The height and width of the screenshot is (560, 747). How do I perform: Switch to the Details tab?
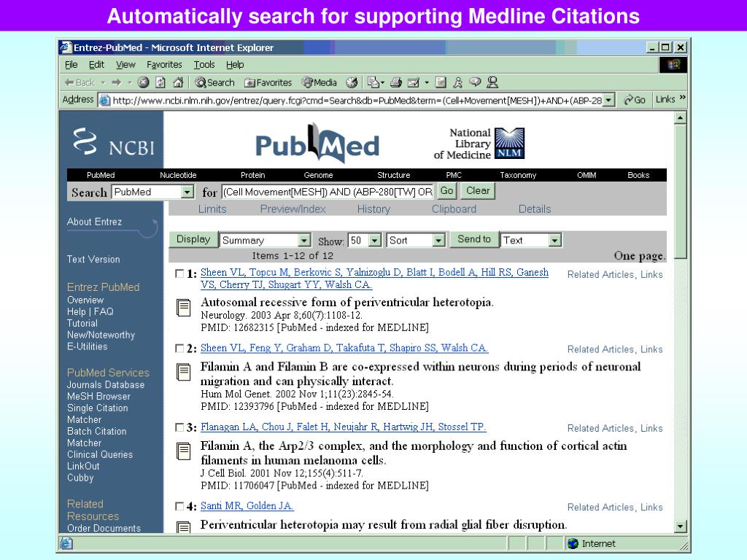click(x=535, y=209)
